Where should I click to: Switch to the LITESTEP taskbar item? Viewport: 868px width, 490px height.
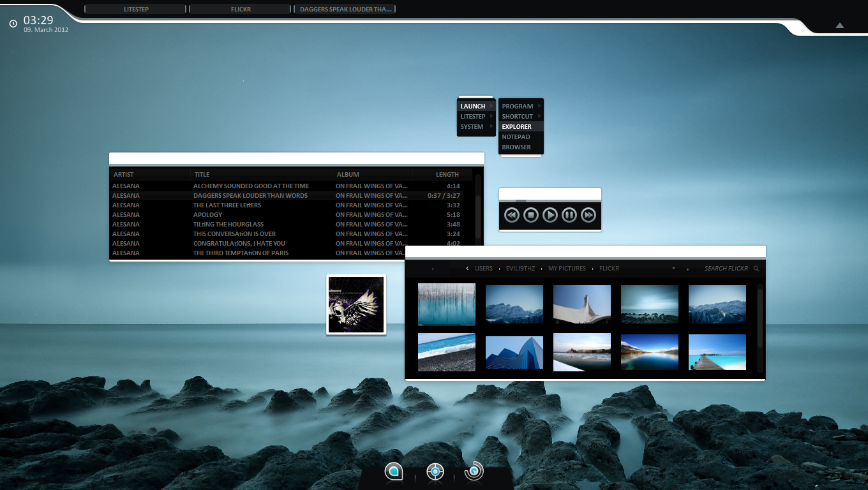point(135,10)
